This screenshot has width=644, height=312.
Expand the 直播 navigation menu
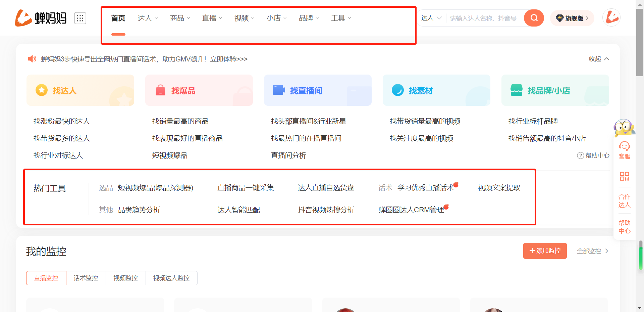point(212,18)
